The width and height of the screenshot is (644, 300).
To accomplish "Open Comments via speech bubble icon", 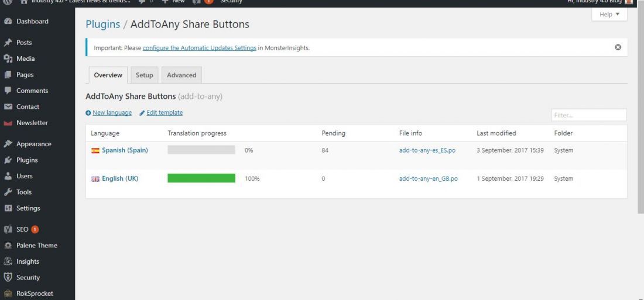I will tap(8, 91).
